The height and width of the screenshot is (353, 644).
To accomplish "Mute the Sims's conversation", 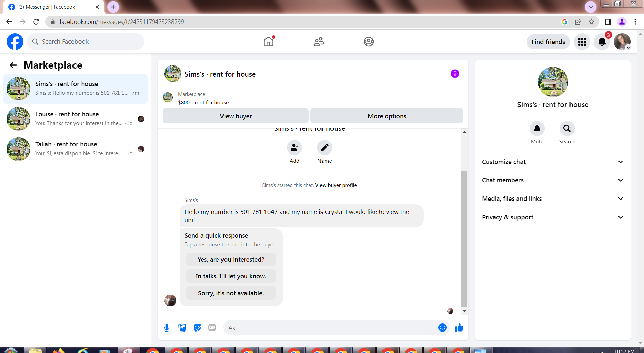I will point(537,129).
